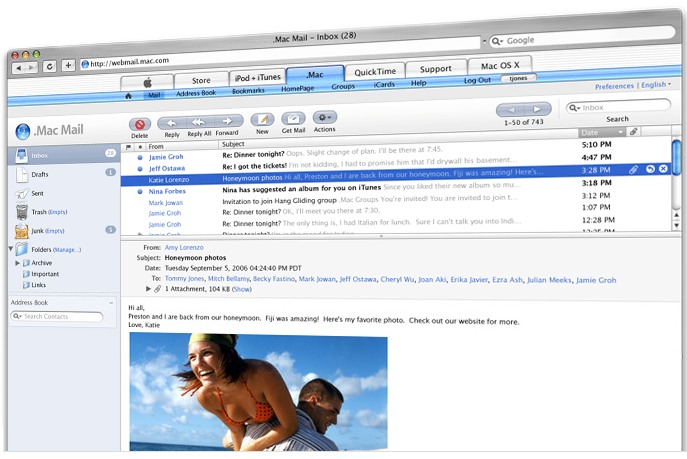Open the Apple logo tab

[x=147, y=82]
